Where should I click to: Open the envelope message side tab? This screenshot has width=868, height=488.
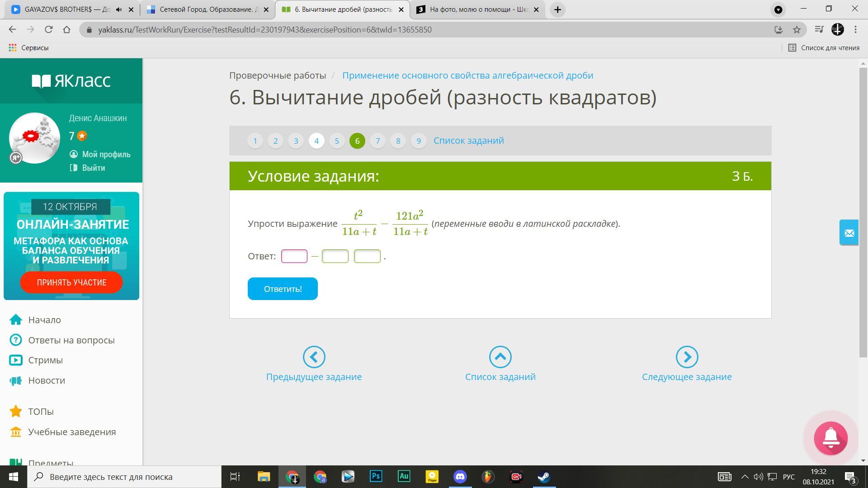[849, 233]
